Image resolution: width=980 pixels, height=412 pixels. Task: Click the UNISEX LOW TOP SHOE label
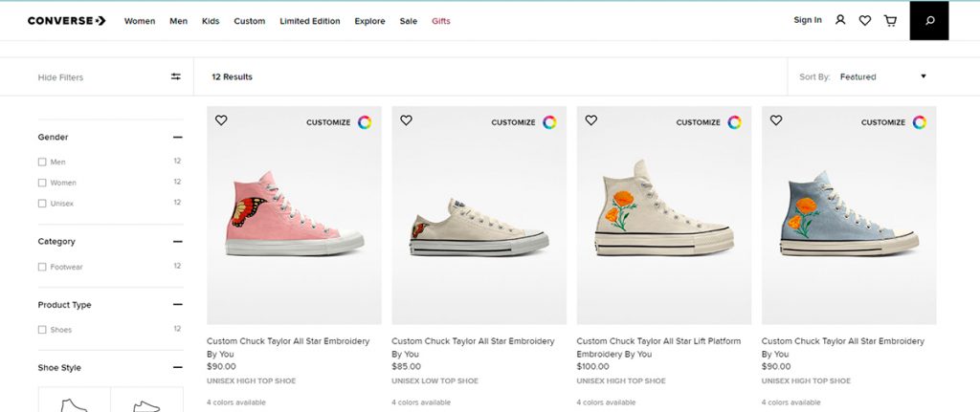(x=435, y=380)
